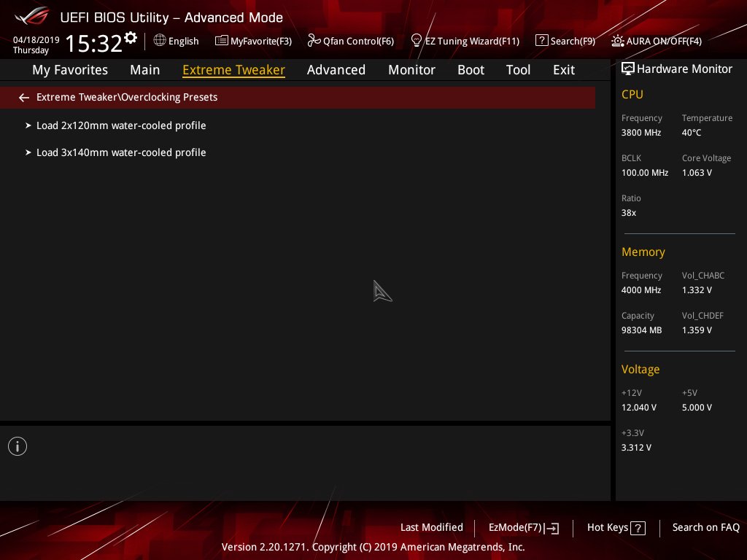The width and height of the screenshot is (747, 560).
Task: Click the BCLK value 100.00 MHz
Action: click(x=645, y=173)
